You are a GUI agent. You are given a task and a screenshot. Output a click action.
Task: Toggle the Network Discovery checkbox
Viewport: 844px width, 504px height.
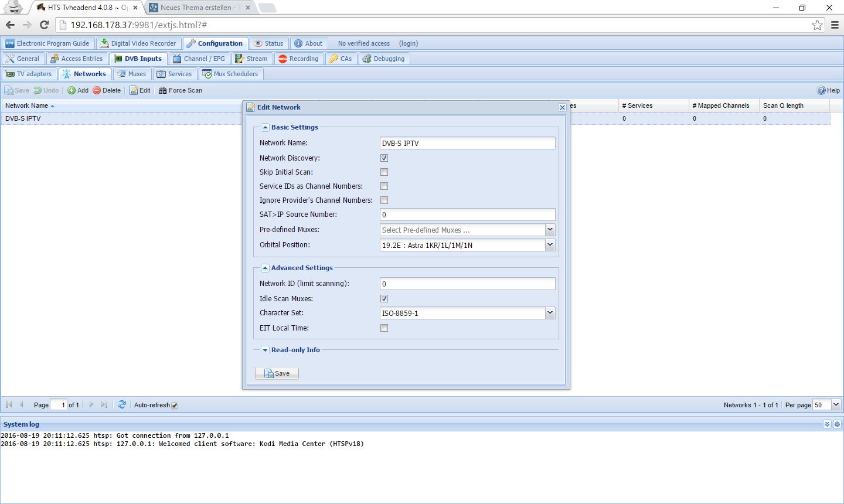point(384,158)
